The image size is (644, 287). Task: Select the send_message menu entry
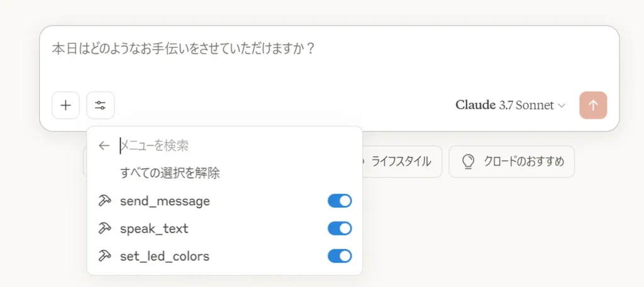tap(225, 201)
